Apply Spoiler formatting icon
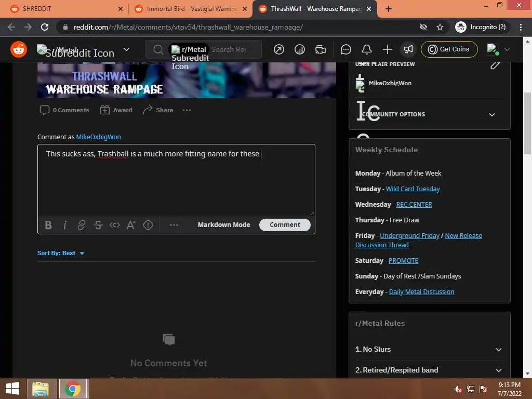The height and width of the screenshot is (399, 532). [148, 225]
